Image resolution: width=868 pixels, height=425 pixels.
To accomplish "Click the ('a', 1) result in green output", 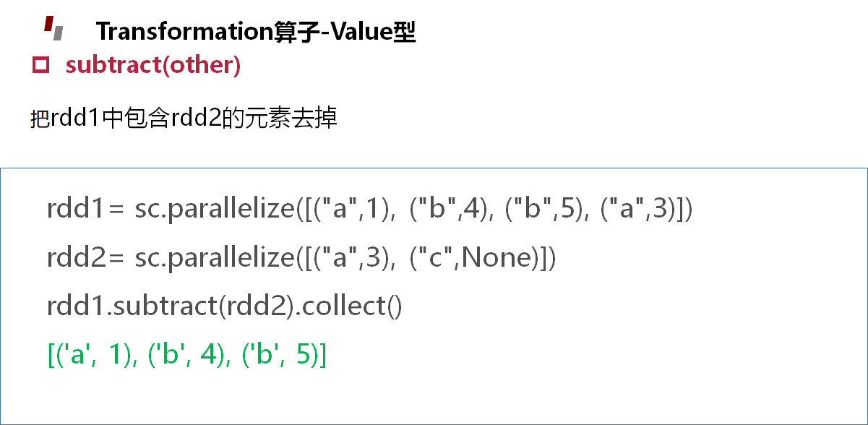I will point(91,354).
